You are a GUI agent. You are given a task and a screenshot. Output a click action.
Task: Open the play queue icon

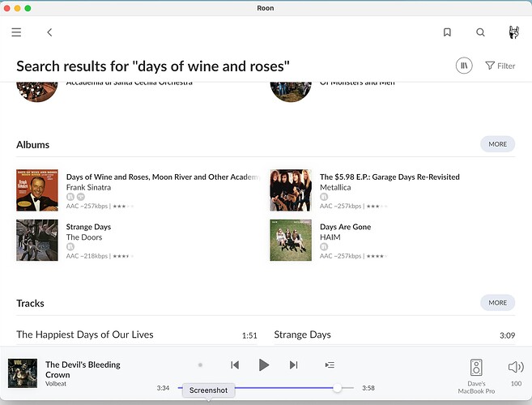(330, 365)
